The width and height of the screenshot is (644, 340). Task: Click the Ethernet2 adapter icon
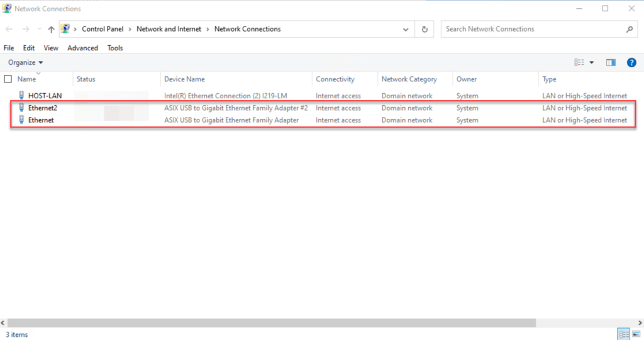pyautogui.click(x=22, y=108)
